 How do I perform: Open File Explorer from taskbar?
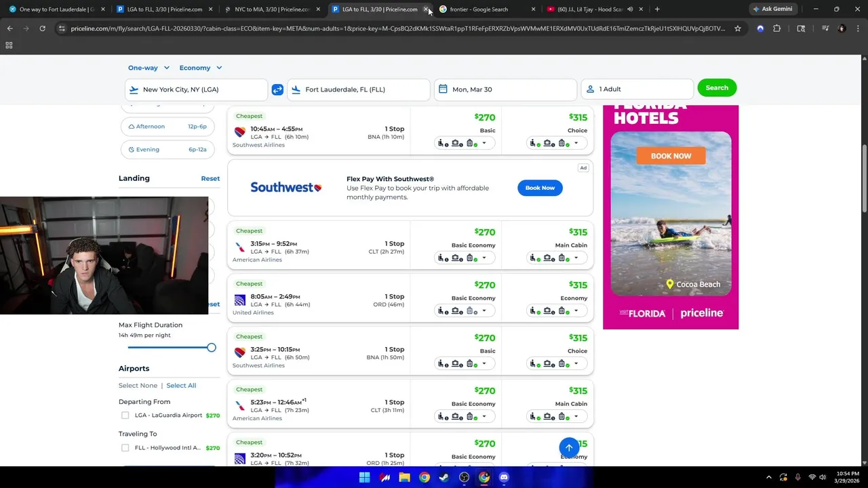[x=404, y=477]
